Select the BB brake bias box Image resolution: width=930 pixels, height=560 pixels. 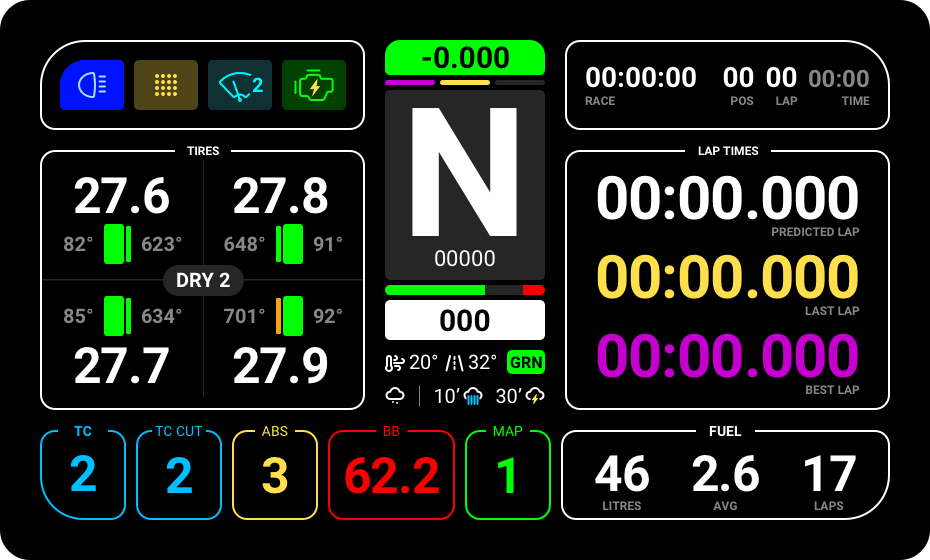(x=391, y=475)
